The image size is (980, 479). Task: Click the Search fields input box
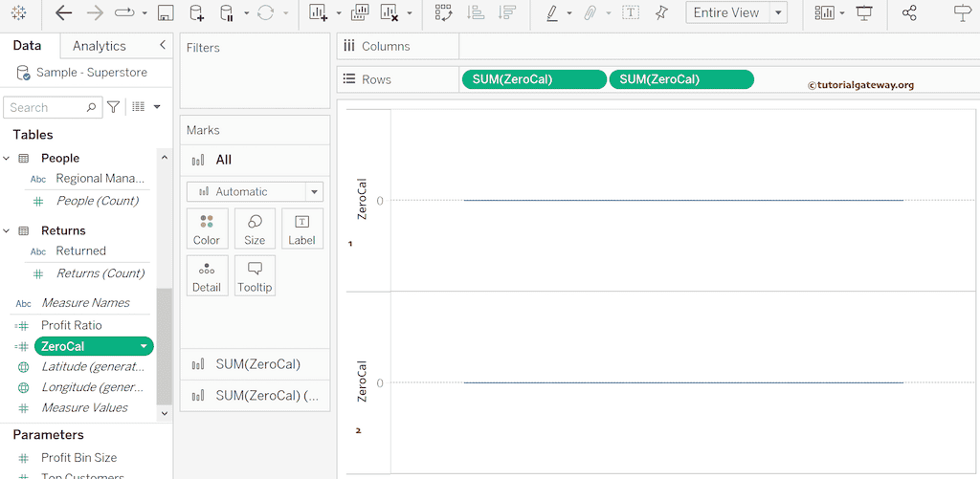coord(53,107)
